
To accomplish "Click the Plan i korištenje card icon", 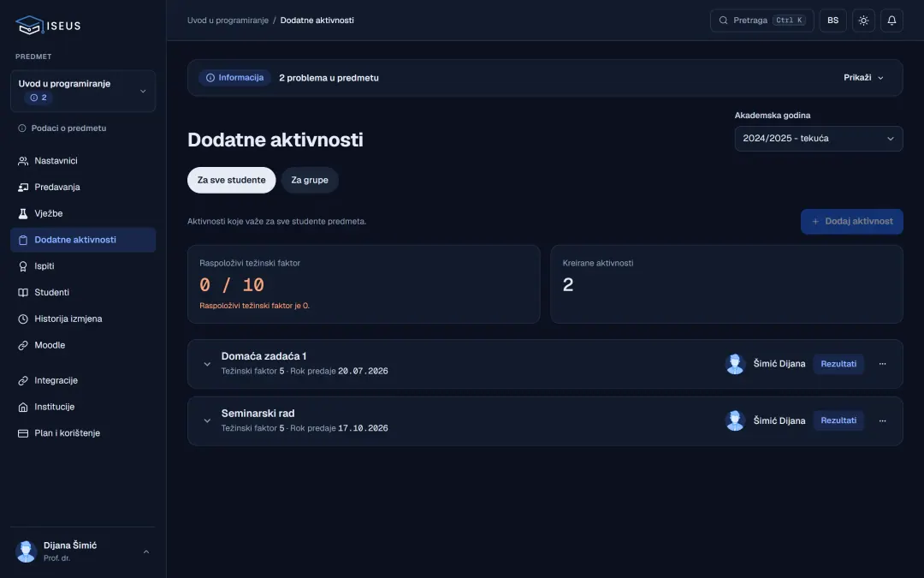I will click(23, 433).
